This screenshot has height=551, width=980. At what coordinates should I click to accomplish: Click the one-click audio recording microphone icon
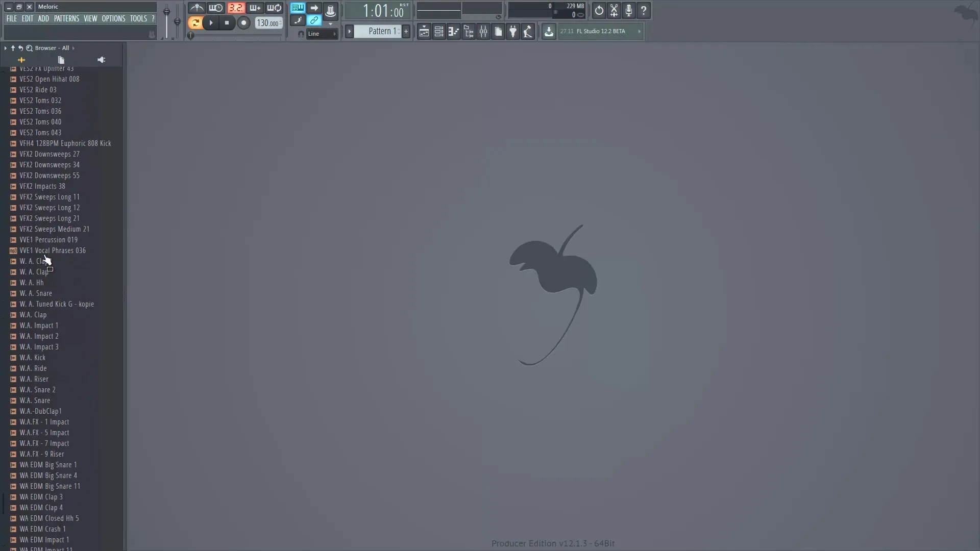tap(629, 10)
